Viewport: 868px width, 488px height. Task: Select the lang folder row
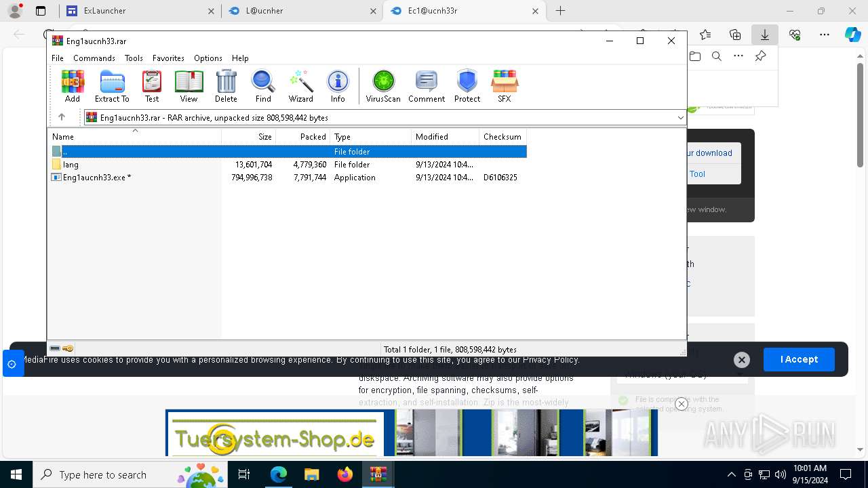click(288, 165)
